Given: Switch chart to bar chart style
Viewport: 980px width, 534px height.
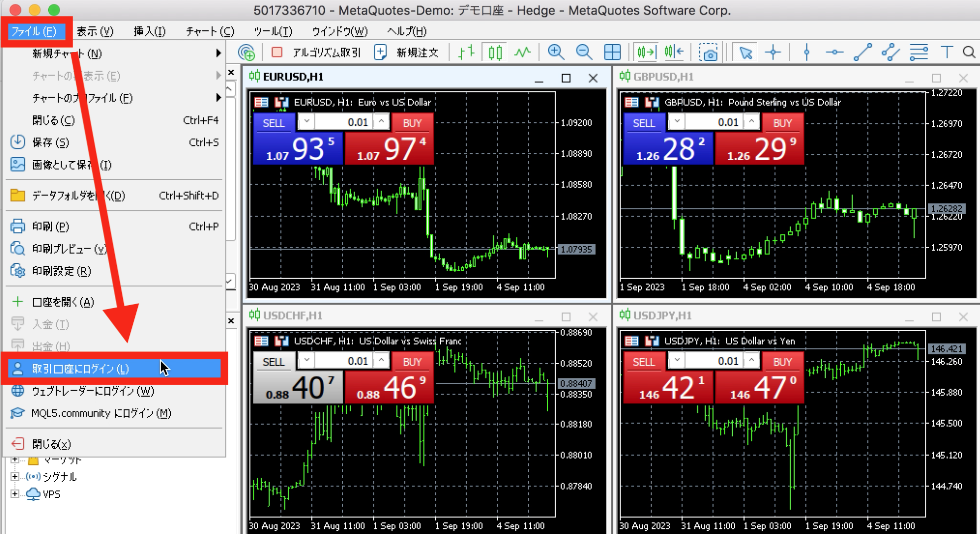Looking at the screenshot, I should tap(466, 52).
